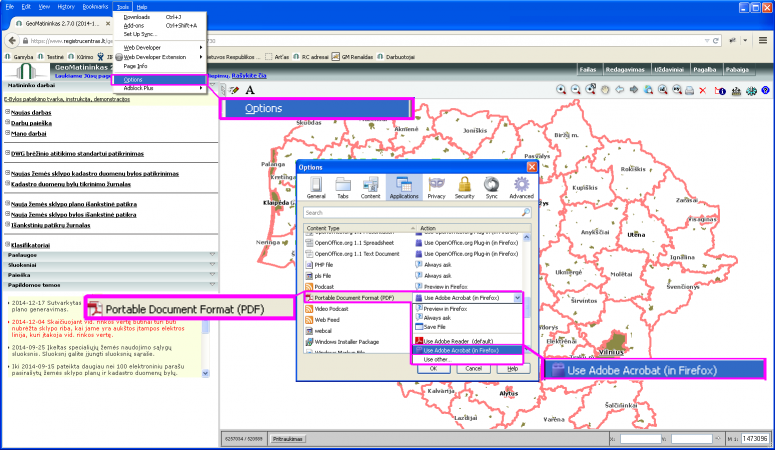Viewport: 775px width, 450px height.
Task: Select the pan hand tool
Action: click(605, 90)
